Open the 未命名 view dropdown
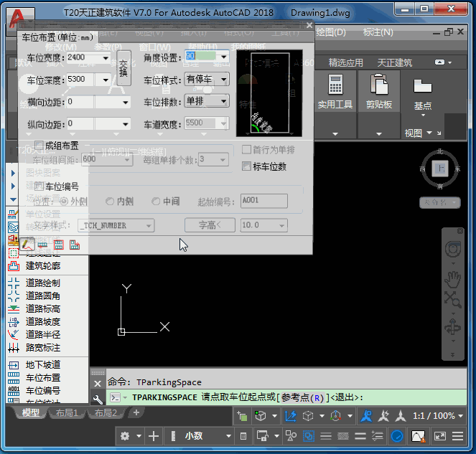 click(x=440, y=202)
